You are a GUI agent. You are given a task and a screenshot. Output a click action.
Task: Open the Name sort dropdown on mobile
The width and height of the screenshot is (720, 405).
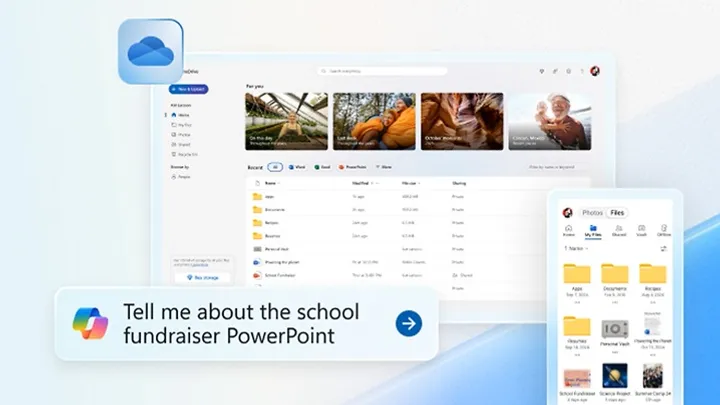[575, 247]
